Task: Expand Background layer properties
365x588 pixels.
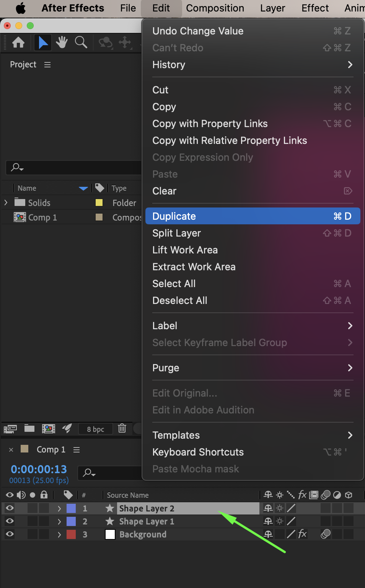Action: (x=59, y=534)
